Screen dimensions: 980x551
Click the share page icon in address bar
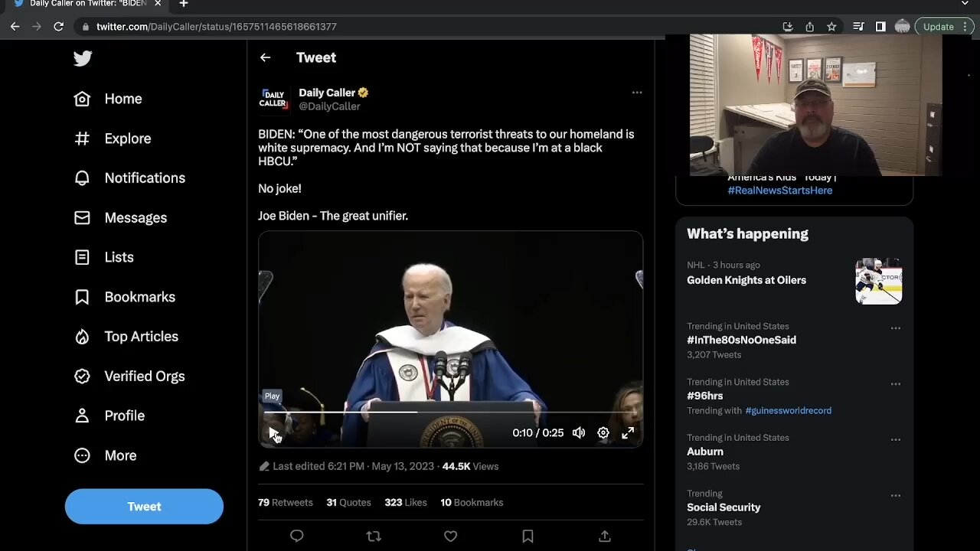tap(809, 27)
